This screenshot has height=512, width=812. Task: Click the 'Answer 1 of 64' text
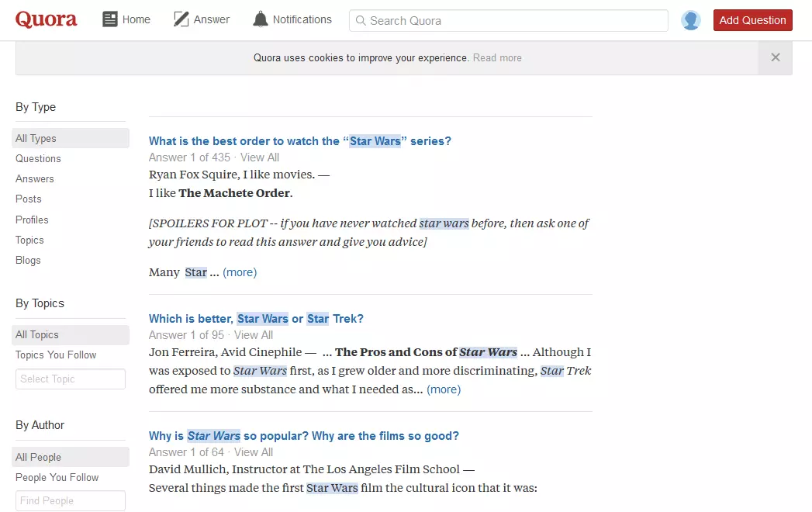coord(186,452)
